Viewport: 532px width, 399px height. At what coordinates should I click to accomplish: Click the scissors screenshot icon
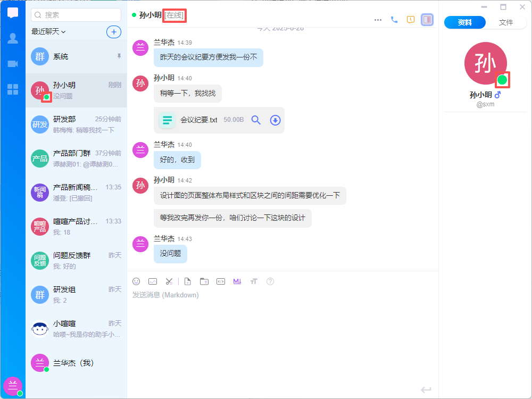[x=169, y=281]
